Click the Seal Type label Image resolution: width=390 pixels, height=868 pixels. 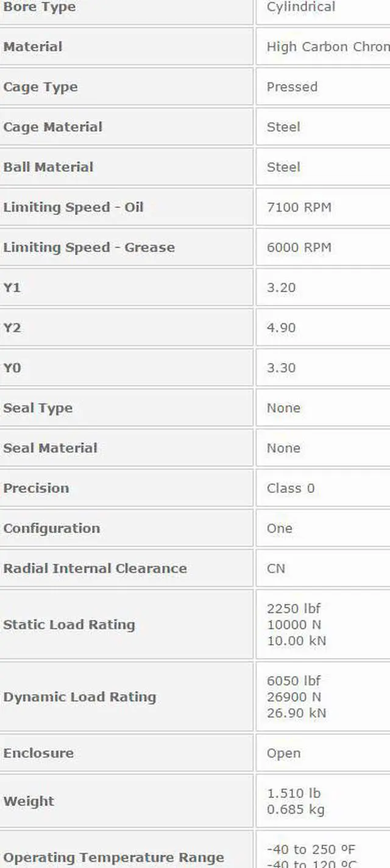coord(38,408)
